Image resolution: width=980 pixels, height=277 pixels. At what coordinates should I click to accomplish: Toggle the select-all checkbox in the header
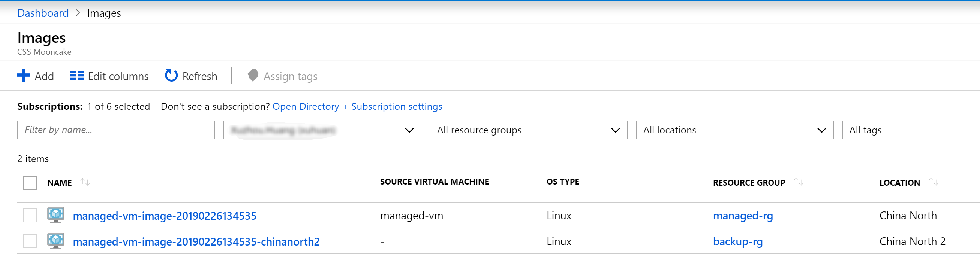30,183
